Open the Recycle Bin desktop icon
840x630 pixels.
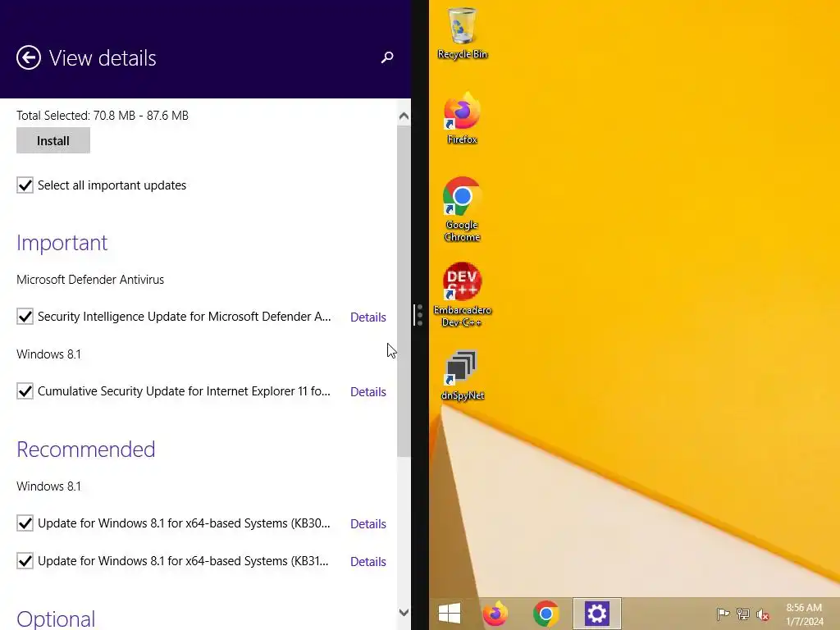point(463,33)
